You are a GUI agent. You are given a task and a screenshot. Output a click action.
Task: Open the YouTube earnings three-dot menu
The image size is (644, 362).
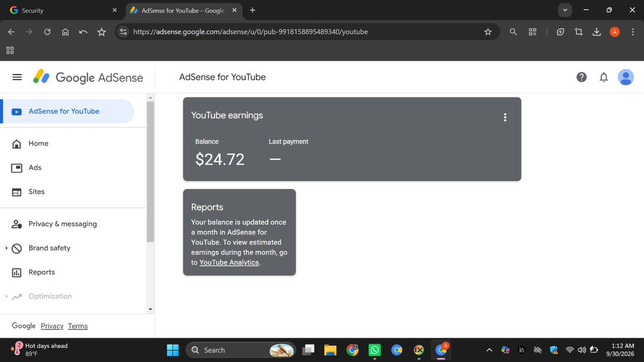pyautogui.click(x=505, y=117)
